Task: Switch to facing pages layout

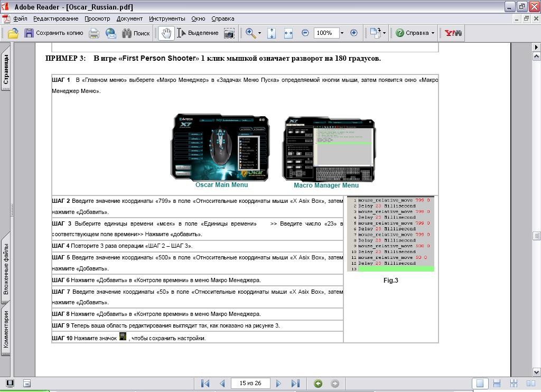Action: click(x=530, y=384)
